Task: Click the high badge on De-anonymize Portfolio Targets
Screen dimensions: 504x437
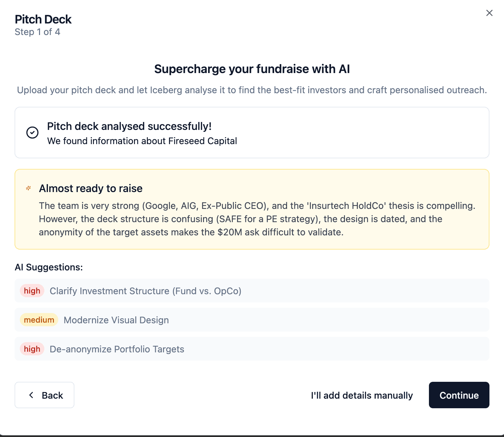Action: (x=32, y=349)
